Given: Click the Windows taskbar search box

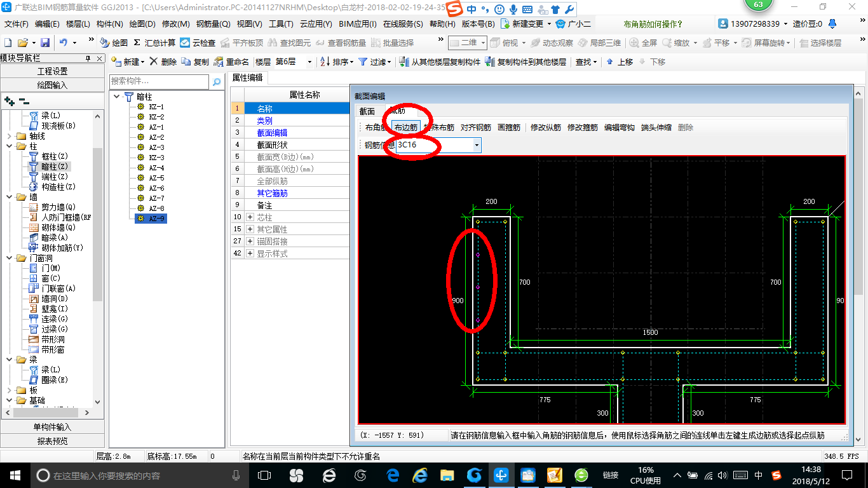Looking at the screenshot, I should pos(140,475).
